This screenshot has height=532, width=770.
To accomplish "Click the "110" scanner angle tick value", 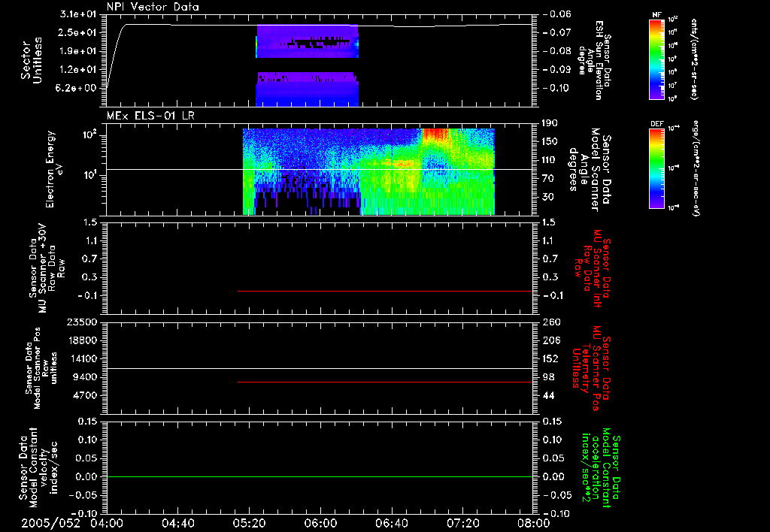I will [550, 160].
